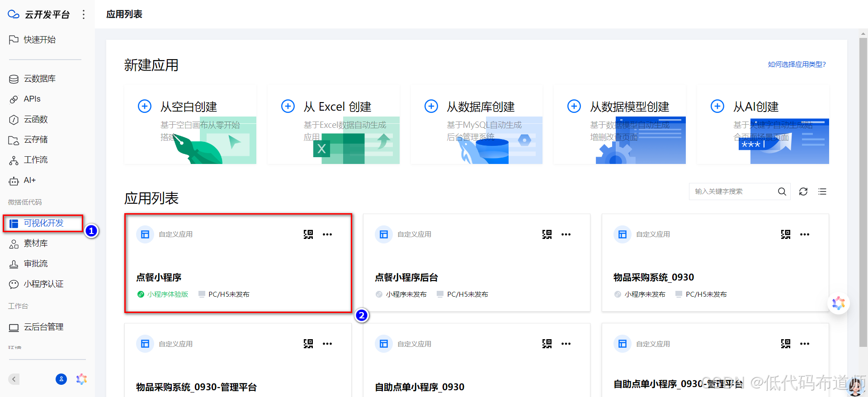The height and width of the screenshot is (397, 868).
Task: Open 素材库 in the sidebar
Action: point(28,243)
